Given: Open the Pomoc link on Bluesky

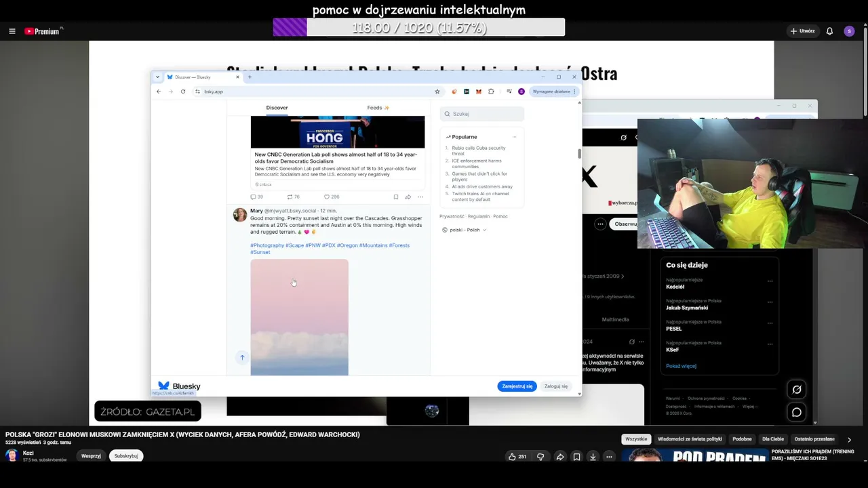Looking at the screenshot, I should pos(500,216).
